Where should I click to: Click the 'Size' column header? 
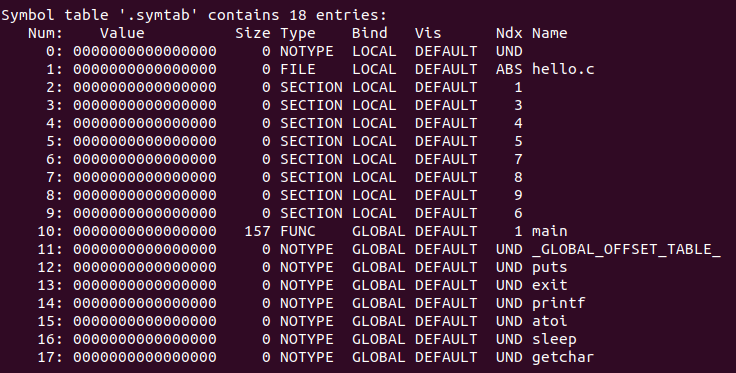pos(253,33)
